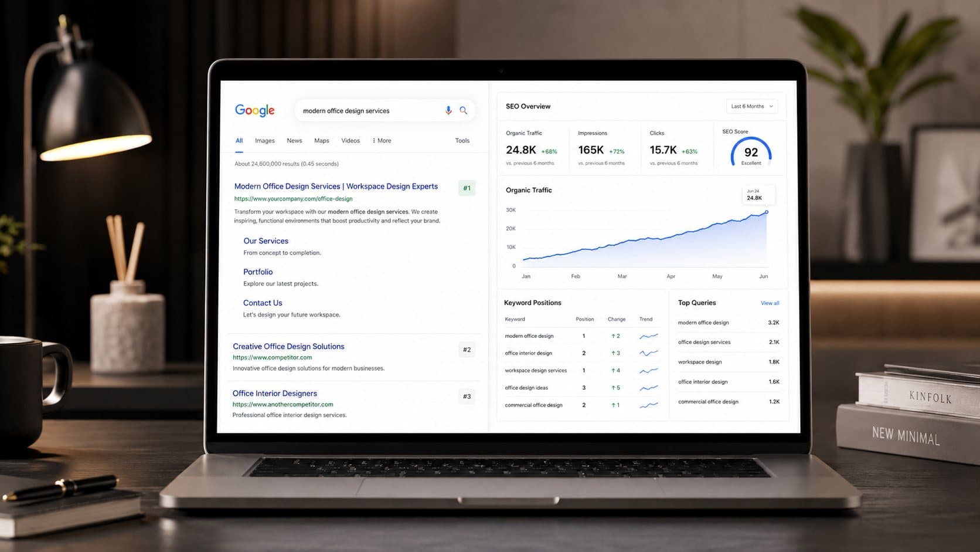
Task: Open the Our Services sitelink
Action: [266, 241]
